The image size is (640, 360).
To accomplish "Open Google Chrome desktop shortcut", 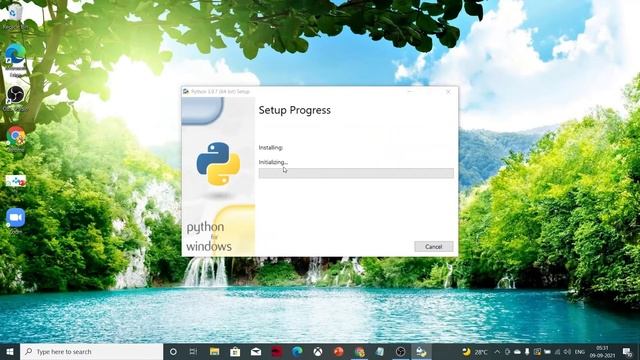I will [x=16, y=139].
